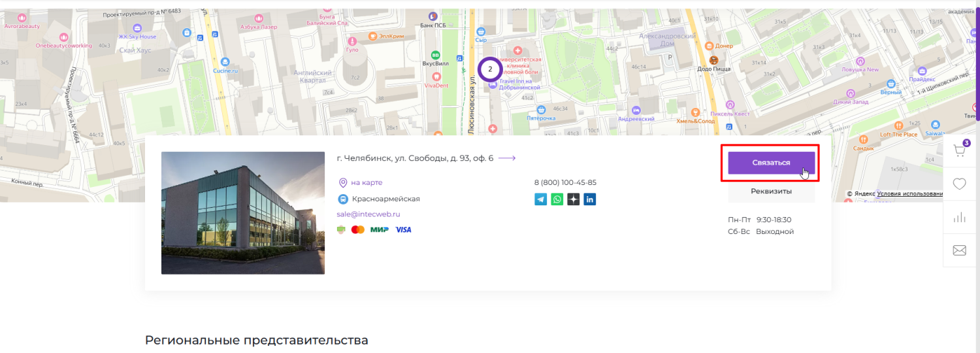Screen dimensions: 980x353
Task: Open the favorites heart icon
Action: (x=959, y=184)
